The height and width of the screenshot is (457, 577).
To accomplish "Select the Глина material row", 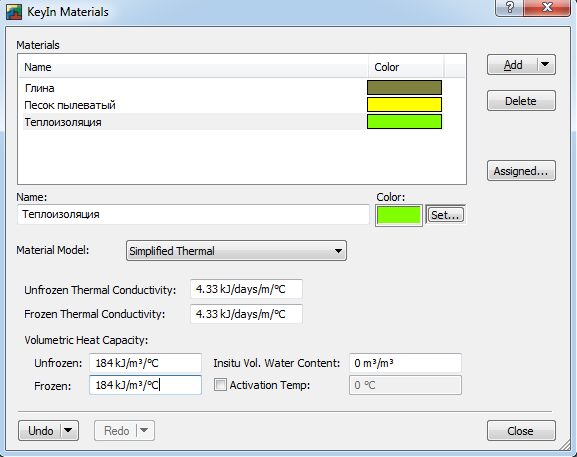I will point(233,88).
